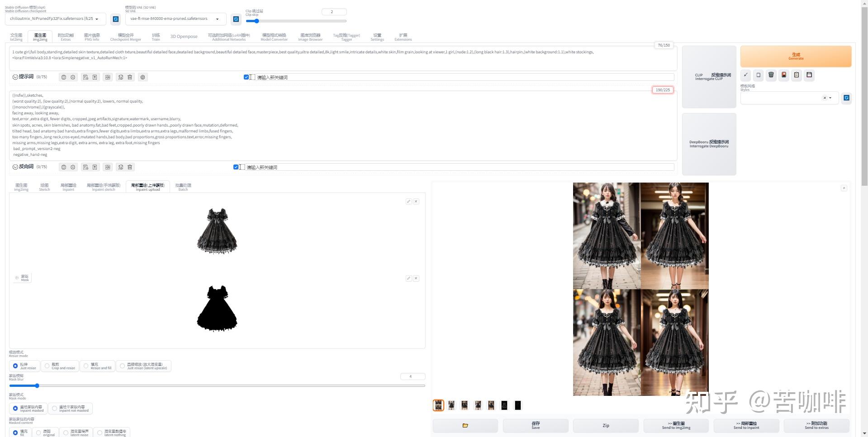The width and height of the screenshot is (868, 437).
Task: Select the paste generation parameters arrow icon
Action: [745, 75]
